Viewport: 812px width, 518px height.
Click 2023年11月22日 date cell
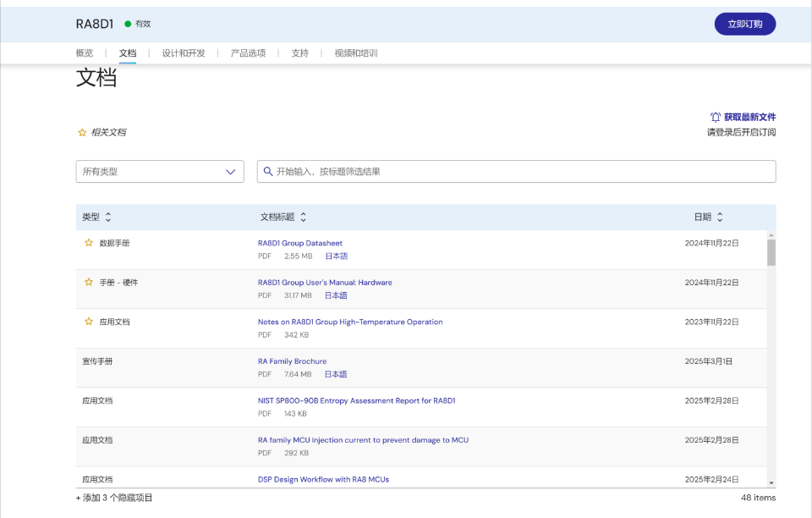(x=711, y=322)
